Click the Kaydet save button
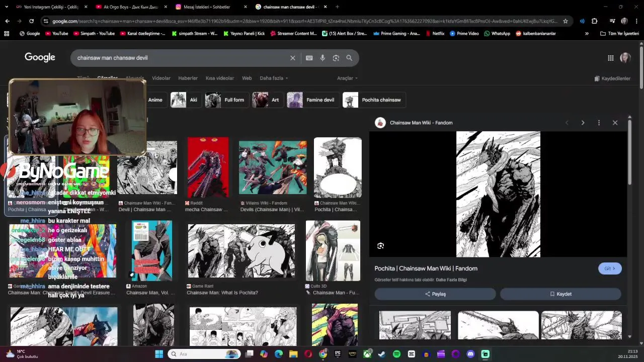644x362 pixels. [560, 294]
